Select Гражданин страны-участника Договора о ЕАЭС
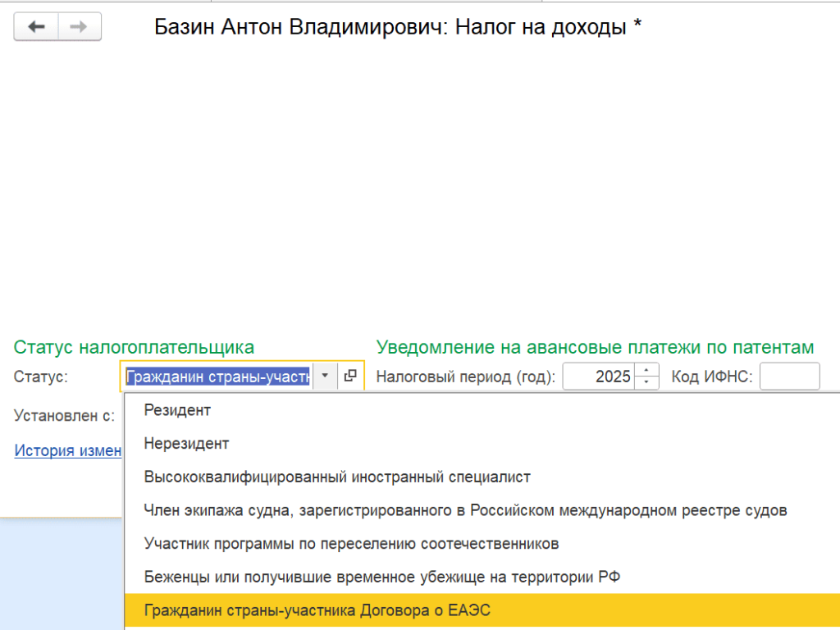The image size is (840, 630). click(x=482, y=610)
